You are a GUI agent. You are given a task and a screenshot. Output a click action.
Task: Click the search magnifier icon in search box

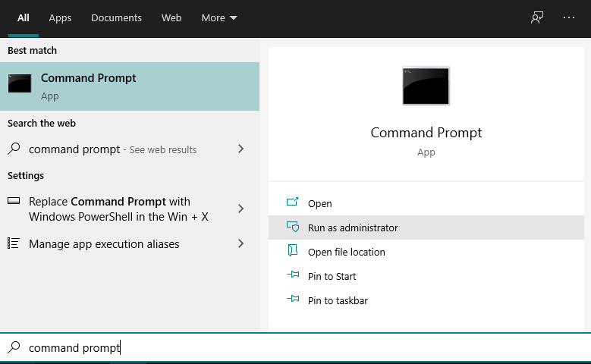coord(14,347)
